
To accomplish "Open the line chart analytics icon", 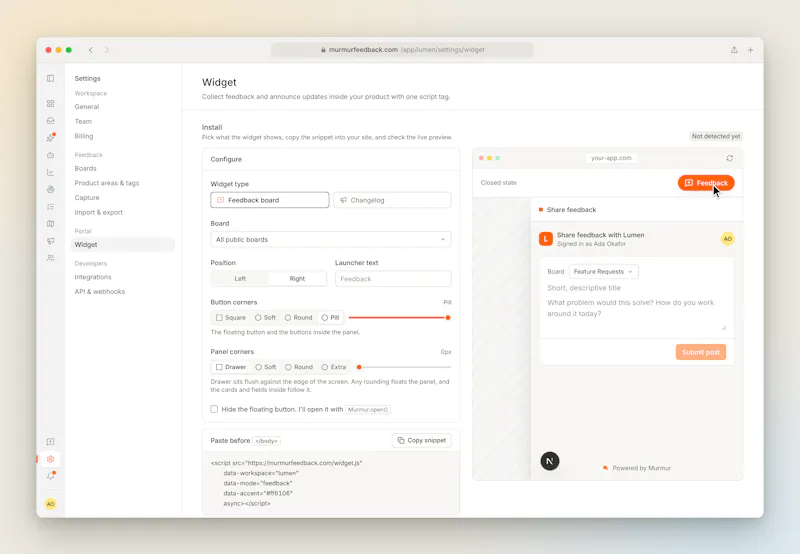I will (51, 172).
